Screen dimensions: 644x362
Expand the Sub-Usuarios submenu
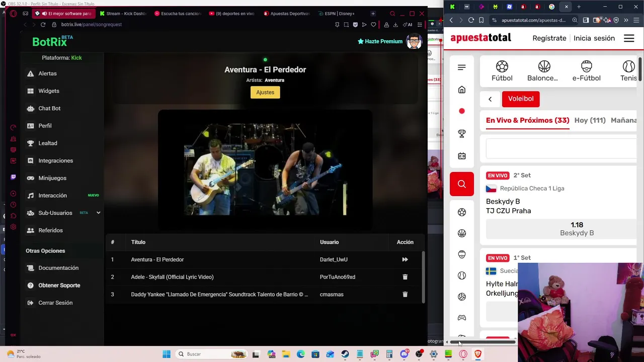98,213
